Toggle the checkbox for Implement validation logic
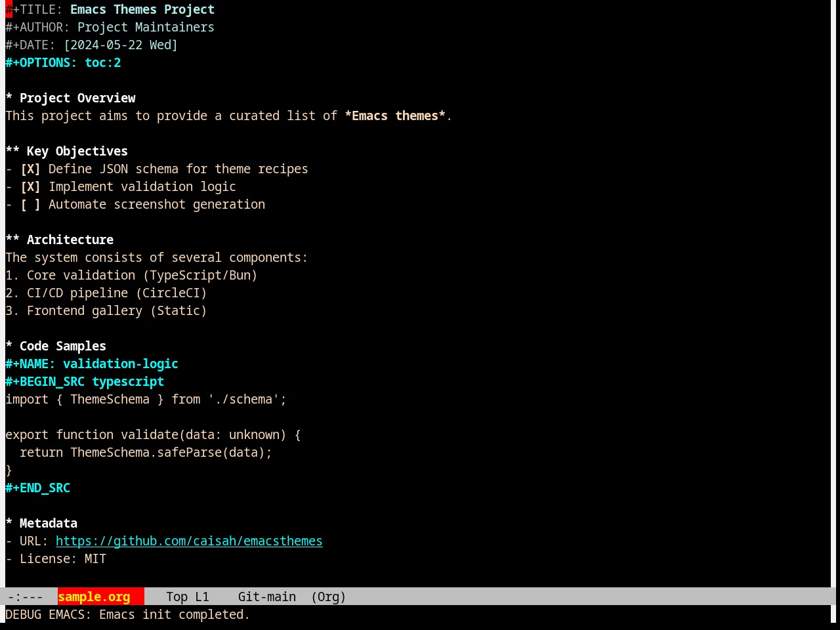840x630 pixels. click(x=30, y=187)
